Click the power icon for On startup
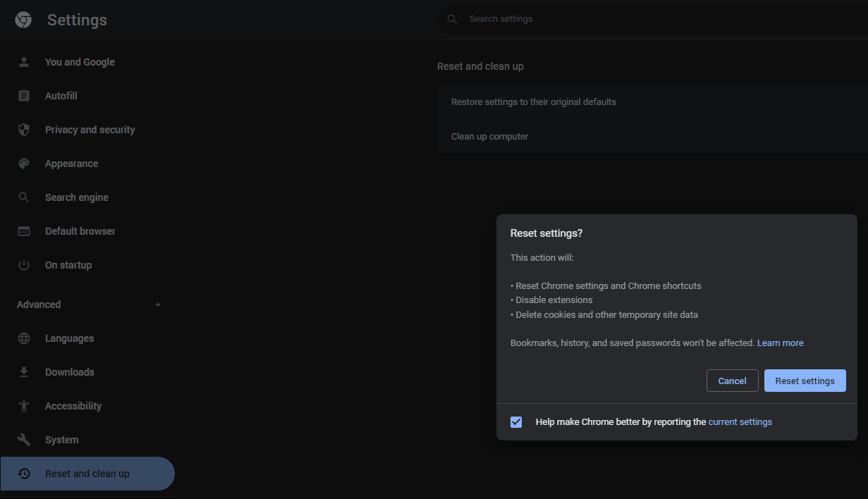The image size is (868, 499). click(24, 265)
